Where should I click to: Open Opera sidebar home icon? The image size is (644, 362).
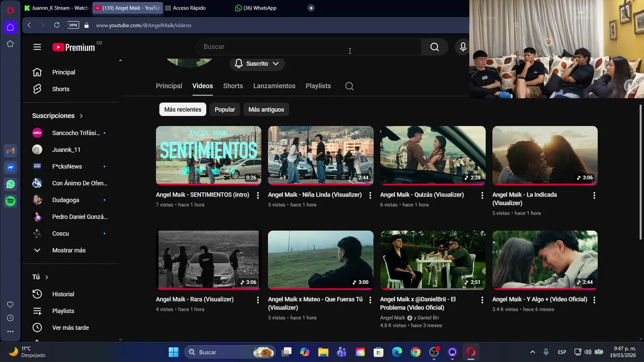(x=10, y=27)
